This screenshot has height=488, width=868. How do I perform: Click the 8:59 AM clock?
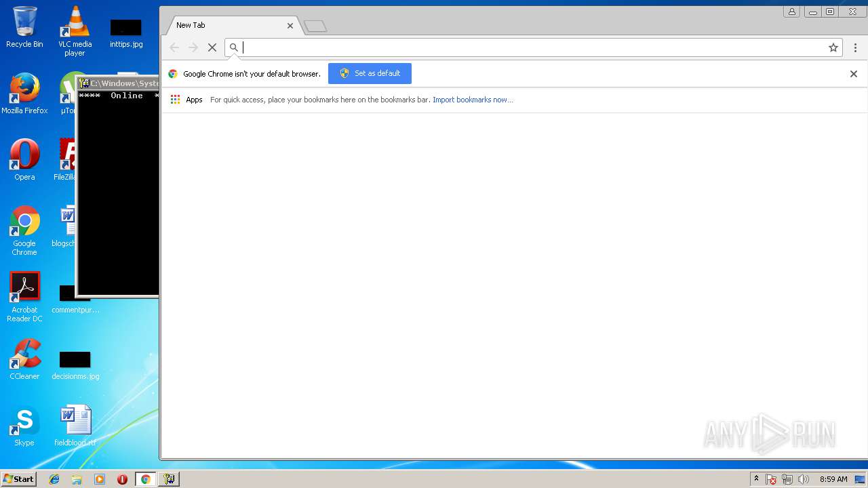click(833, 479)
